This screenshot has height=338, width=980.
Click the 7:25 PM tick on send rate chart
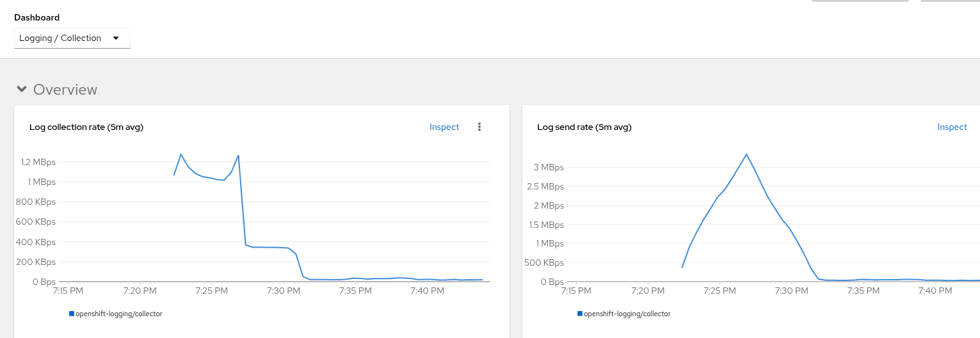coord(719,291)
